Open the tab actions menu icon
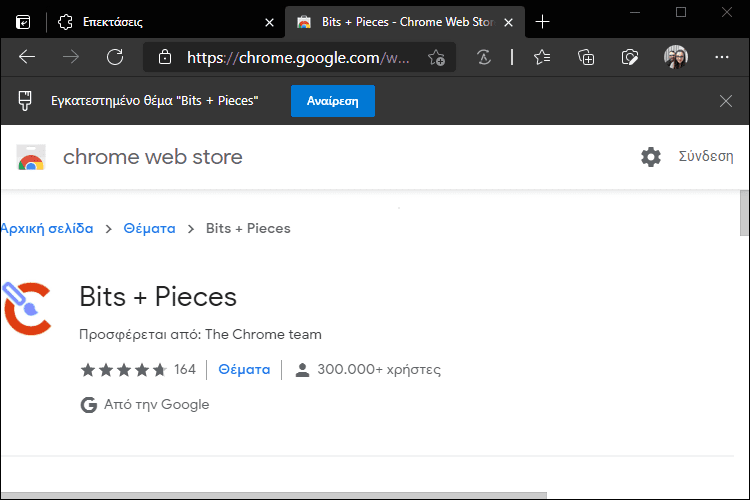The width and height of the screenshot is (750, 500). [23, 22]
